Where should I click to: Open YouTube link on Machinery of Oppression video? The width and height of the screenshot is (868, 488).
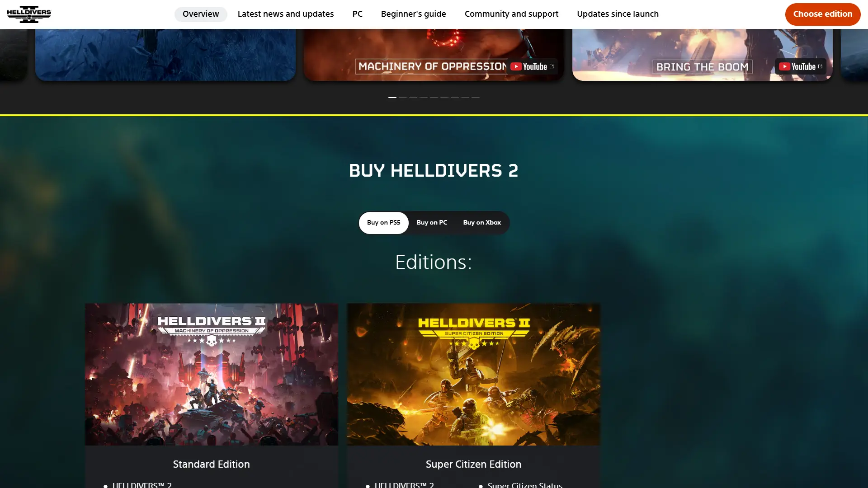(x=532, y=67)
